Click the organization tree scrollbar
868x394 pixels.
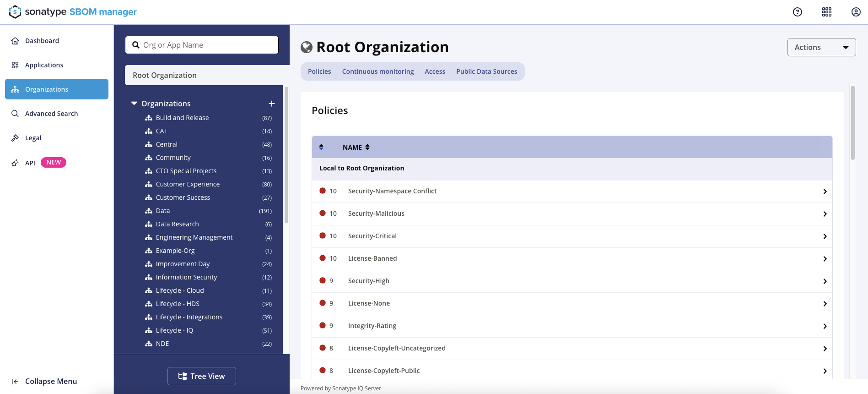click(286, 155)
